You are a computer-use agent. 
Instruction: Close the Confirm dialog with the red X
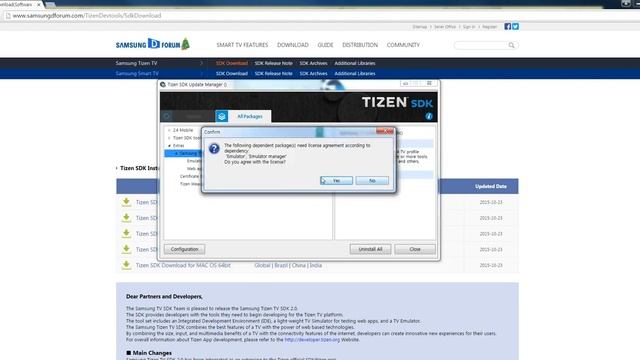385,131
